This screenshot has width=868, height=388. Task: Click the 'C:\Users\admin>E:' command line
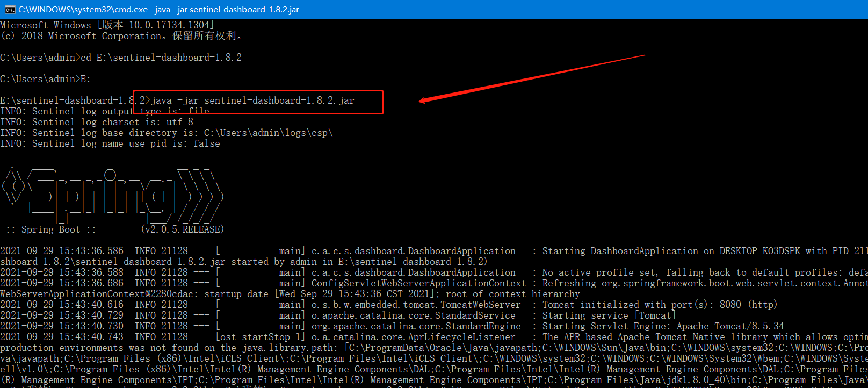(46, 79)
